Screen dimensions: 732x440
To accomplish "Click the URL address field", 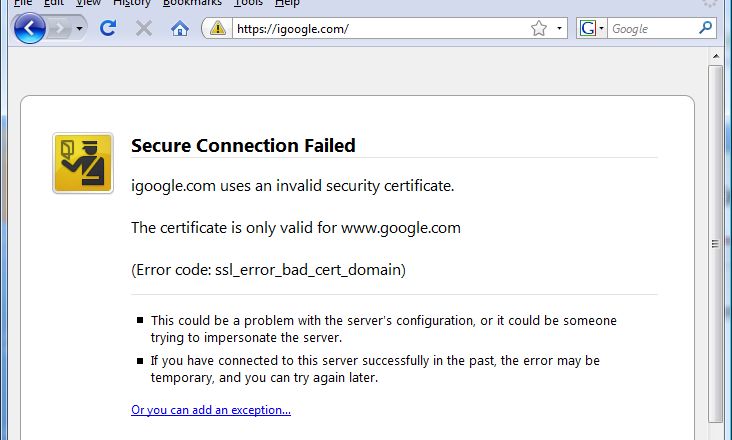I will [381, 28].
